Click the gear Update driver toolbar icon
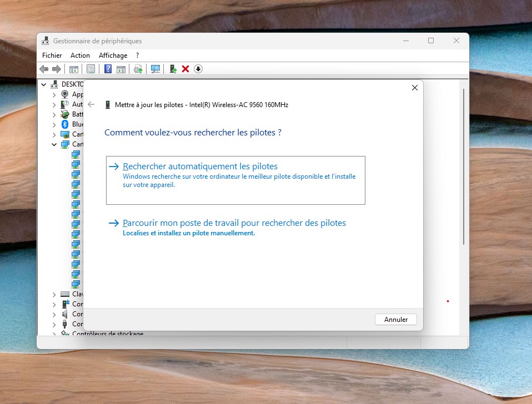Image resolution: width=532 pixels, height=404 pixels. (x=138, y=69)
